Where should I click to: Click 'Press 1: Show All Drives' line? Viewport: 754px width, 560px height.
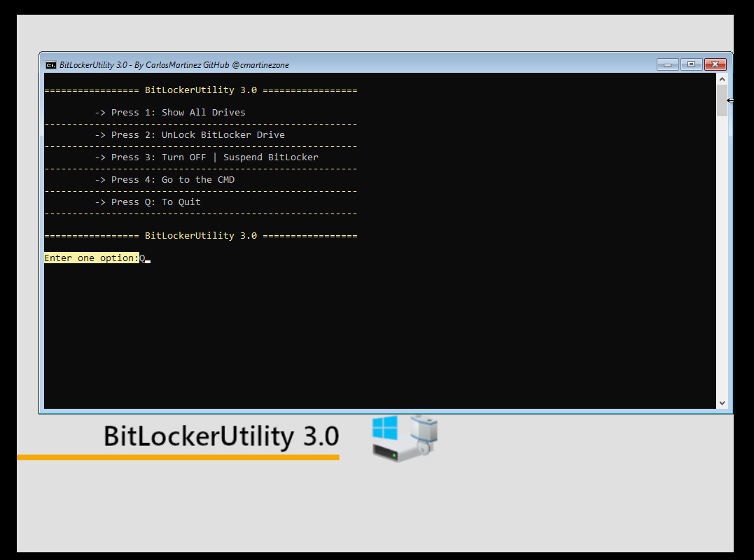169,113
